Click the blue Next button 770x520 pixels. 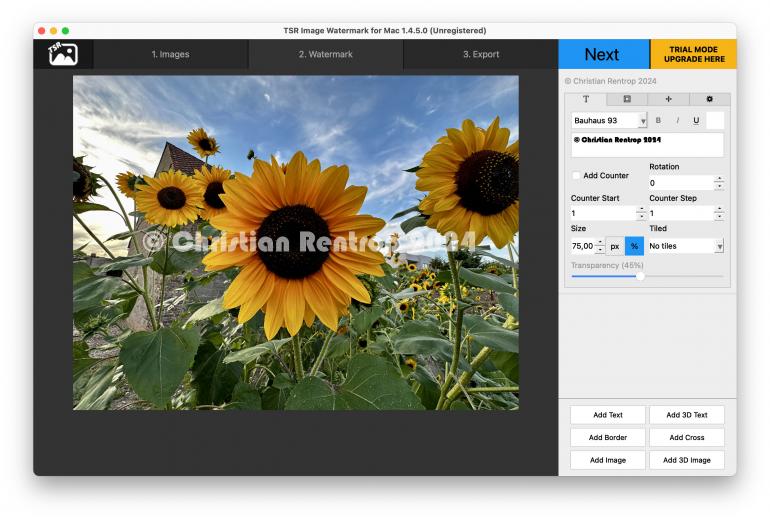pyautogui.click(x=604, y=54)
